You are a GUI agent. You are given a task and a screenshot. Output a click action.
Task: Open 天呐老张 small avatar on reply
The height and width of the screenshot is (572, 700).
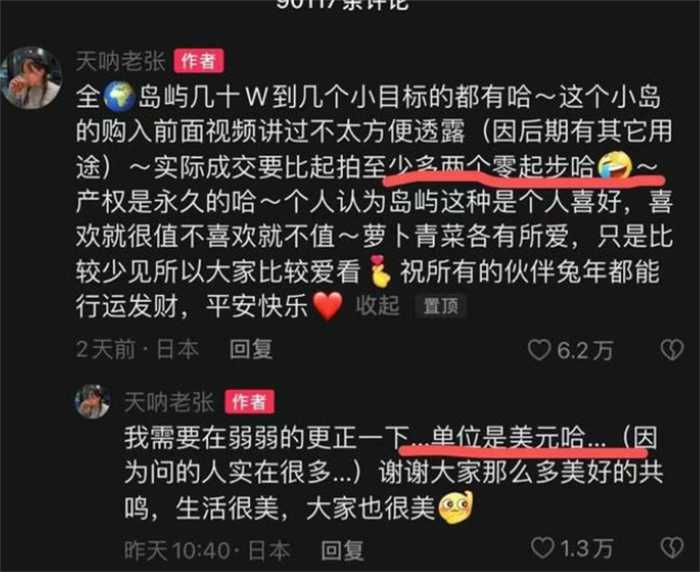pyautogui.click(x=92, y=401)
